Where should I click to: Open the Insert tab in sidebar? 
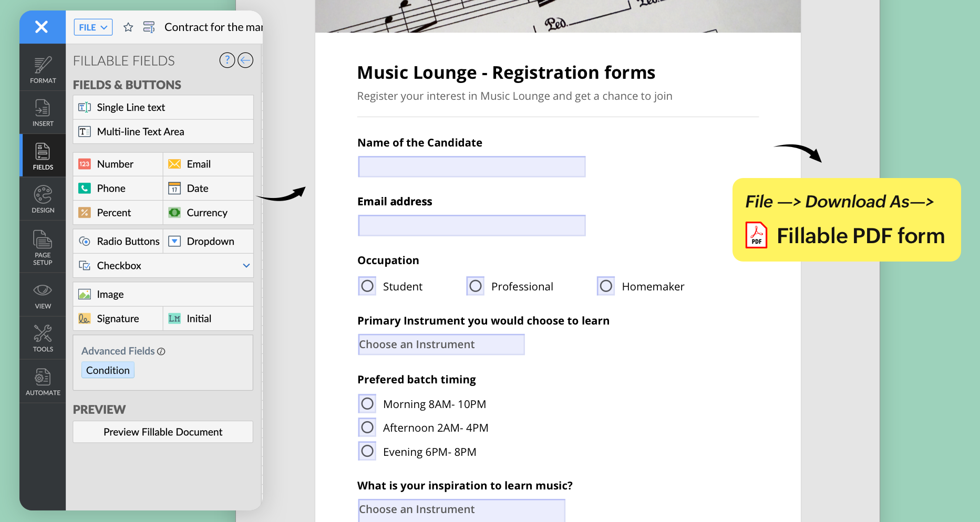point(43,112)
